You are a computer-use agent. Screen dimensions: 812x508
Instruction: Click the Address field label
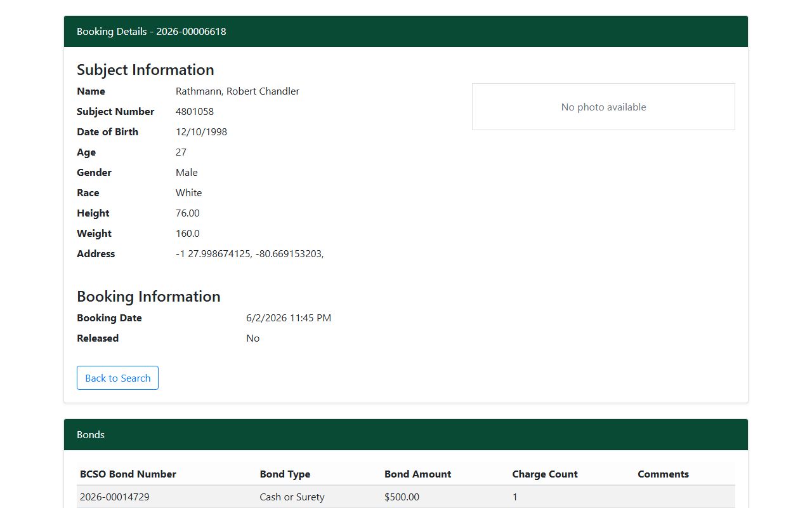[96, 254]
